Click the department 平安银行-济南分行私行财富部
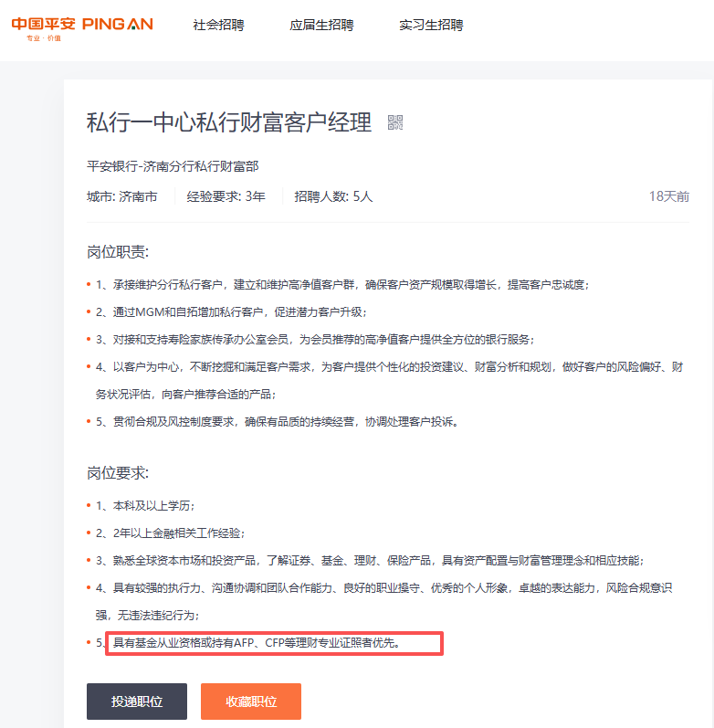This screenshot has height=728, width=714. [173, 165]
